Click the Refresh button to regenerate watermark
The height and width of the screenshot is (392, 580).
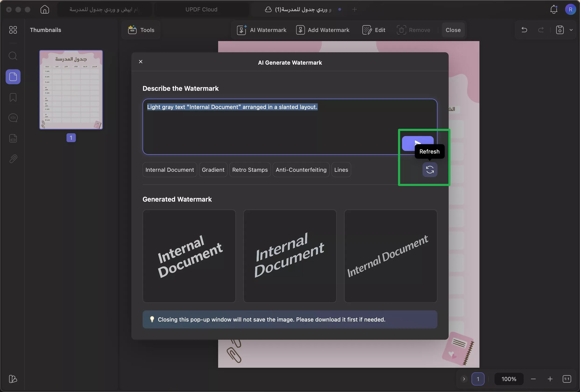coord(430,170)
